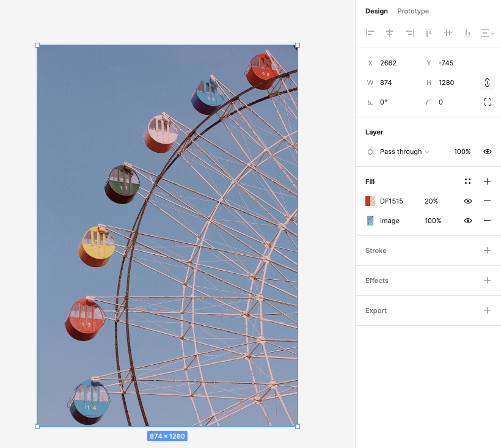Select the Design tab
This screenshot has height=448, width=501.
376,11
